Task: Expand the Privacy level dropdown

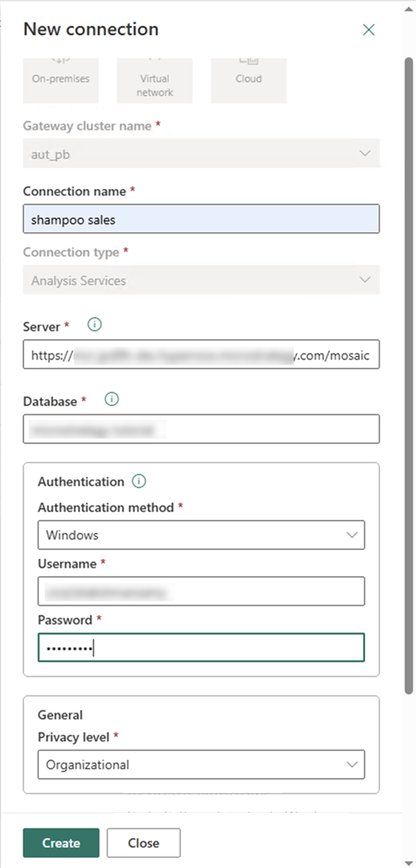Action: coord(201,765)
